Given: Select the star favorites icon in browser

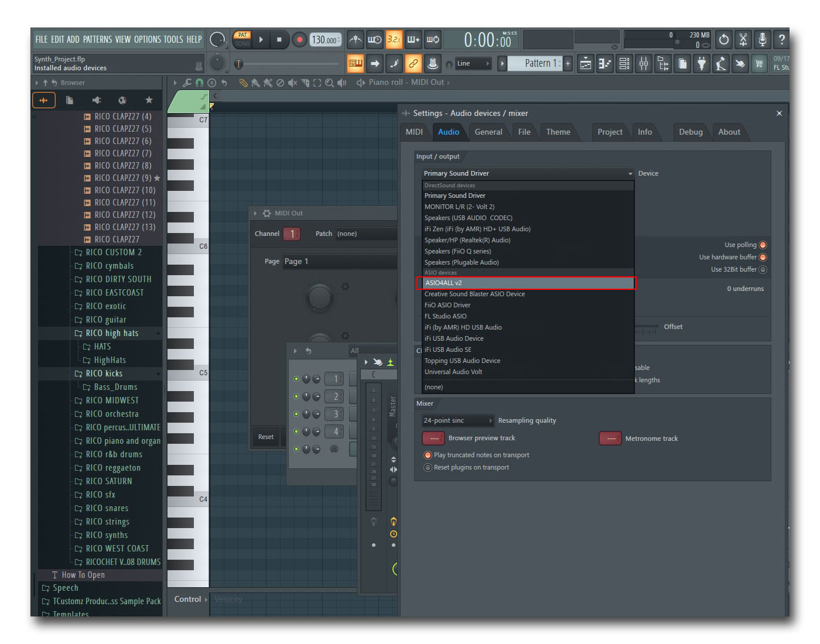Looking at the screenshot, I should (x=149, y=100).
